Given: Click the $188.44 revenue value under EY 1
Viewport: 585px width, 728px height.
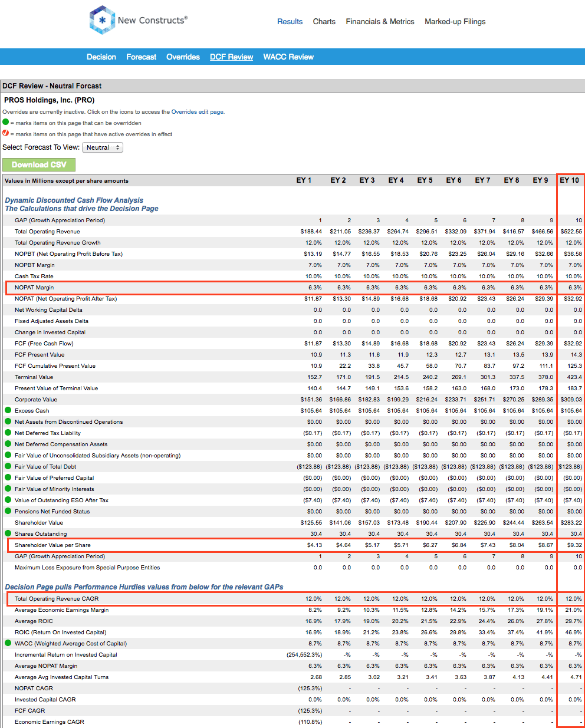Looking at the screenshot, I should (311, 232).
